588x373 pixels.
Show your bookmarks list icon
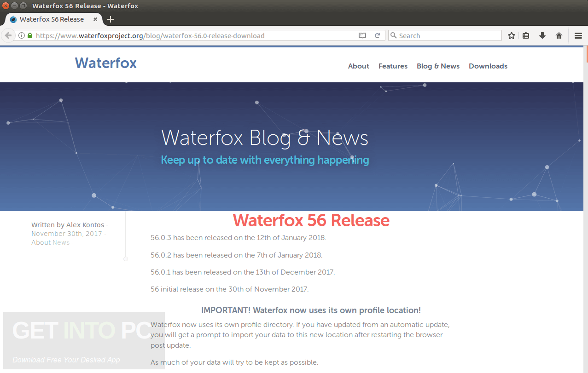pos(526,35)
